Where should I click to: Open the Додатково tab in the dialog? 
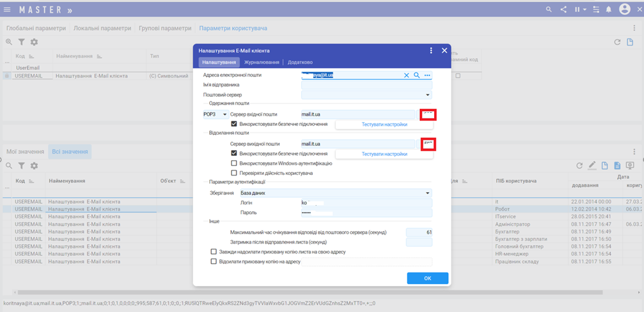pyautogui.click(x=300, y=62)
